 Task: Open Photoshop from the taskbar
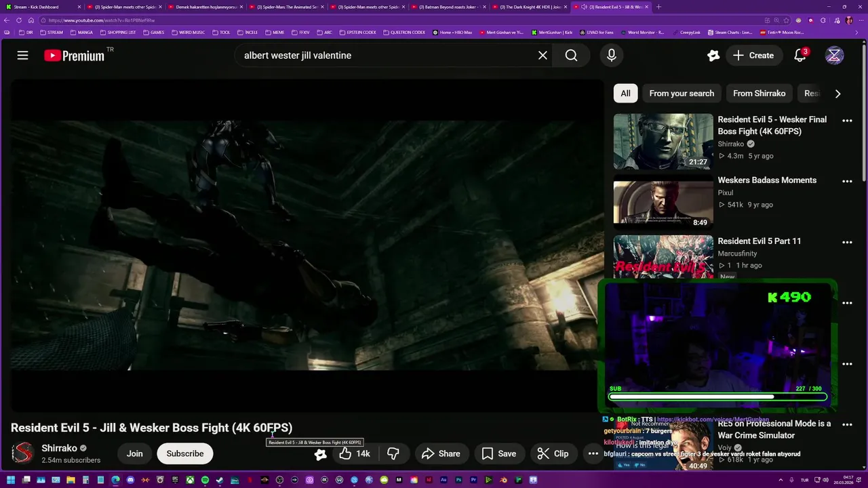point(458,480)
